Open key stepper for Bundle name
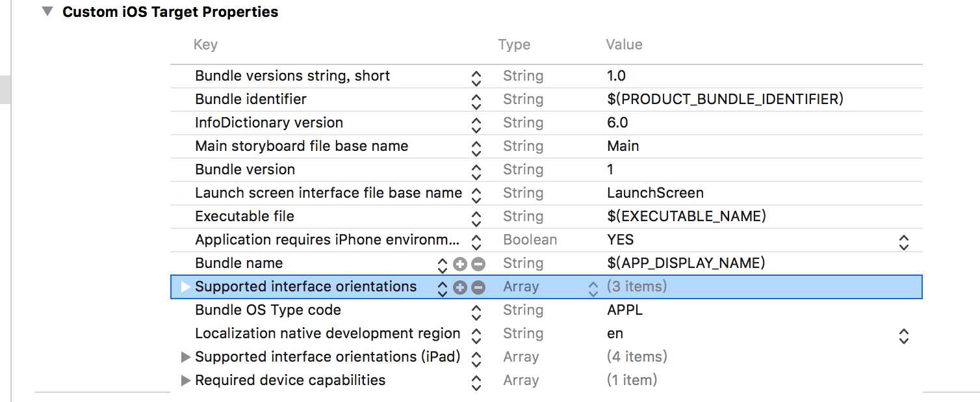 click(x=443, y=265)
